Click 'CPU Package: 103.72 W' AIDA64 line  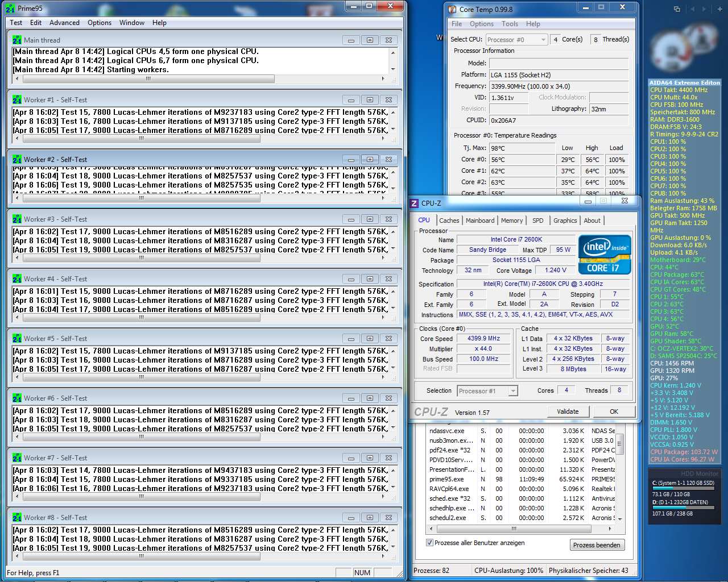pyautogui.click(x=684, y=452)
